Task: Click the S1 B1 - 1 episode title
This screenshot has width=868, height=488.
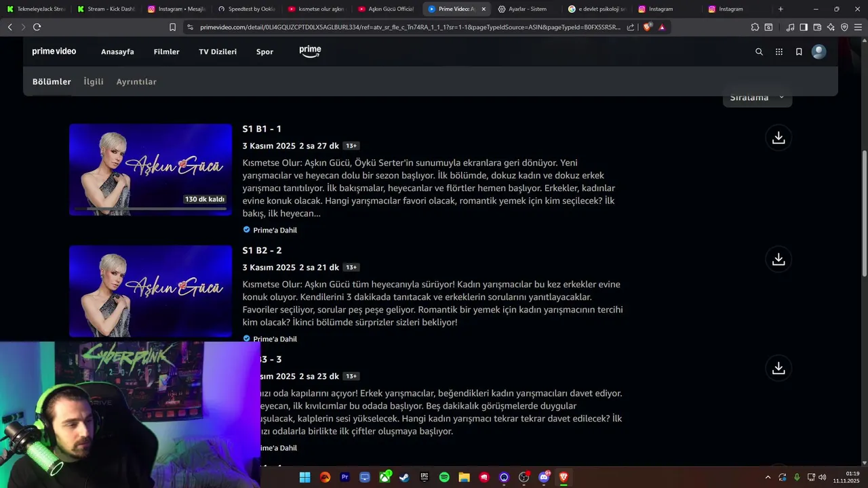Action: (262, 129)
